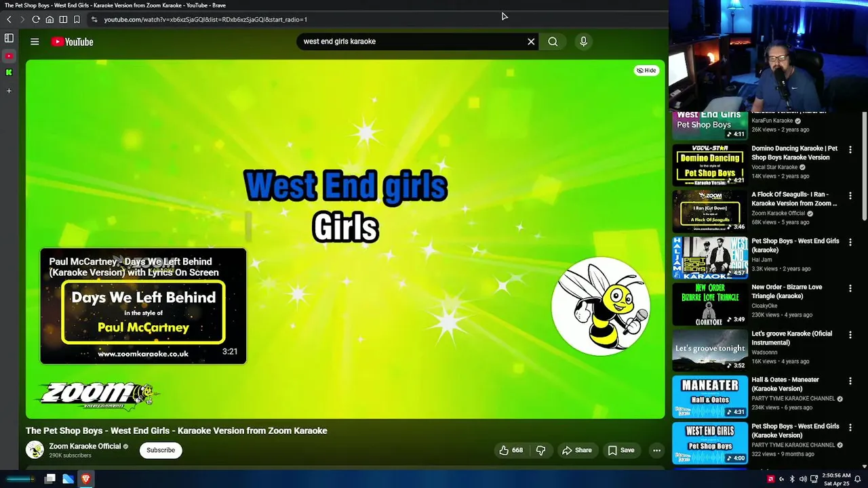Image resolution: width=868 pixels, height=488 pixels.
Task: Open more actions menu below video
Action: tap(656, 450)
